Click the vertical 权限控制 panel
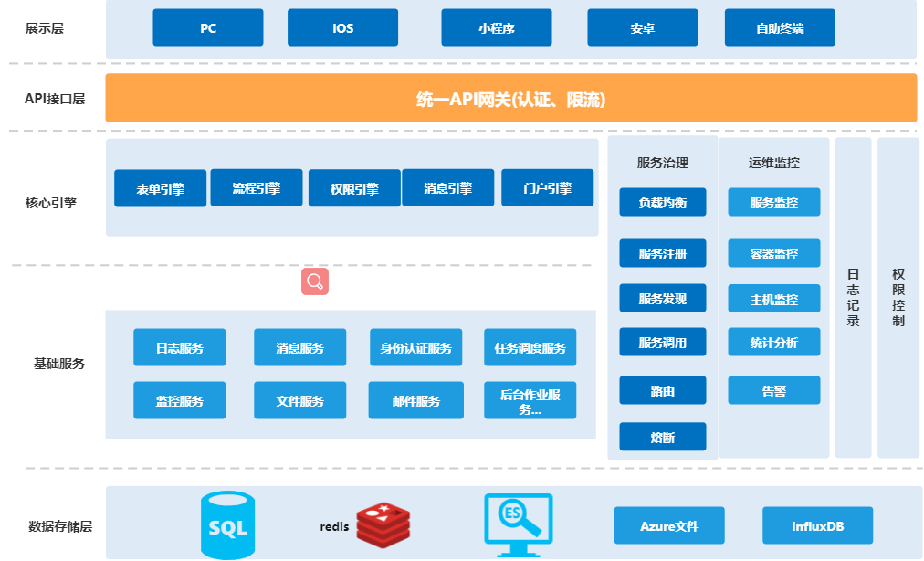 click(898, 298)
